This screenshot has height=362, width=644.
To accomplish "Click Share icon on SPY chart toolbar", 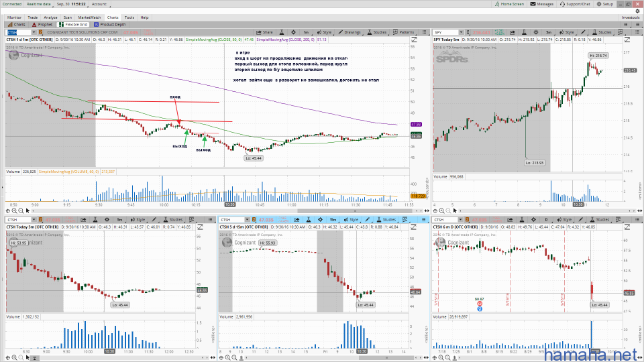I will pyautogui.click(x=513, y=32).
